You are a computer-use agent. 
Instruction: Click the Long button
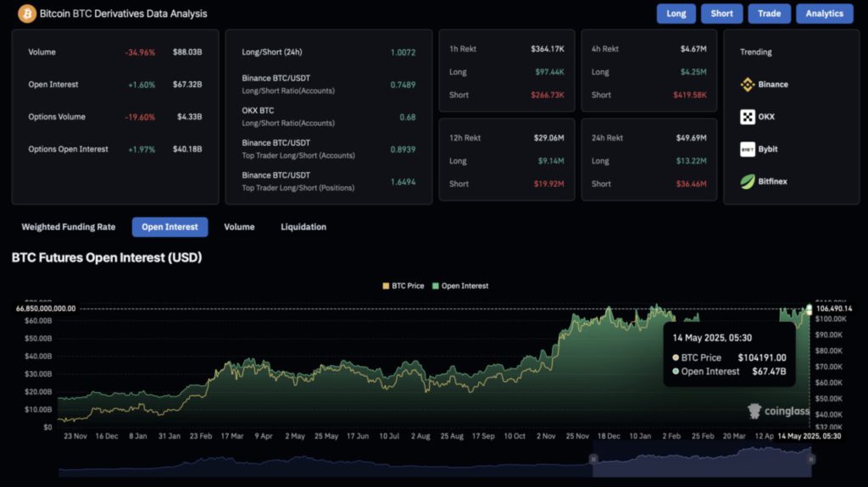pos(676,14)
